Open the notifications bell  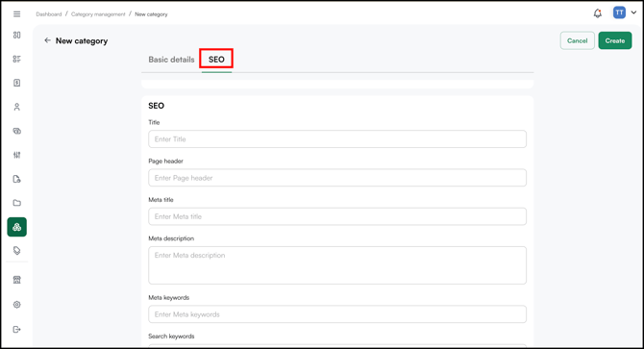click(x=598, y=13)
